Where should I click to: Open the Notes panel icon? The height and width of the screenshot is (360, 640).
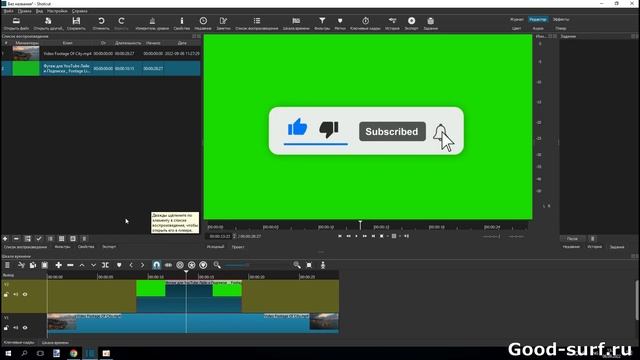(x=223, y=21)
